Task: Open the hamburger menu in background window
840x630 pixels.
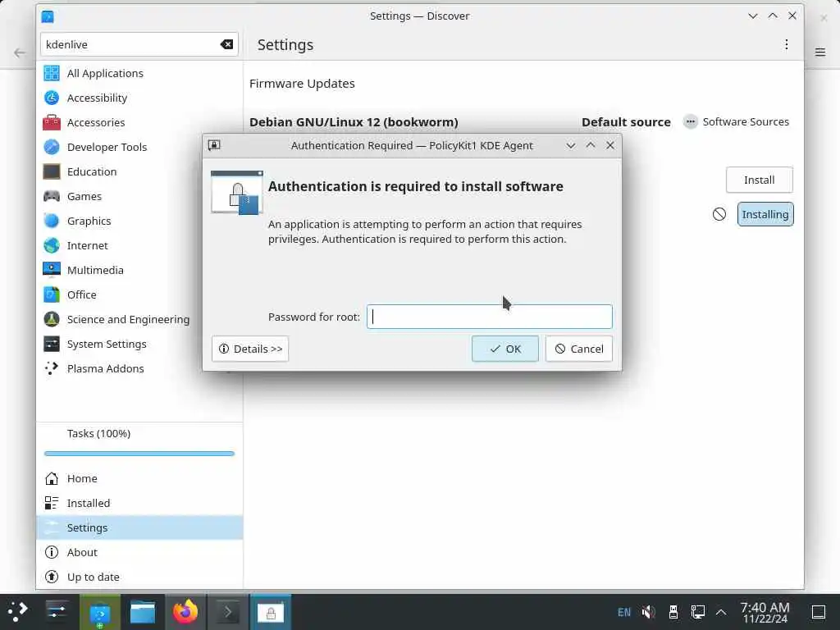Action: coord(820,52)
